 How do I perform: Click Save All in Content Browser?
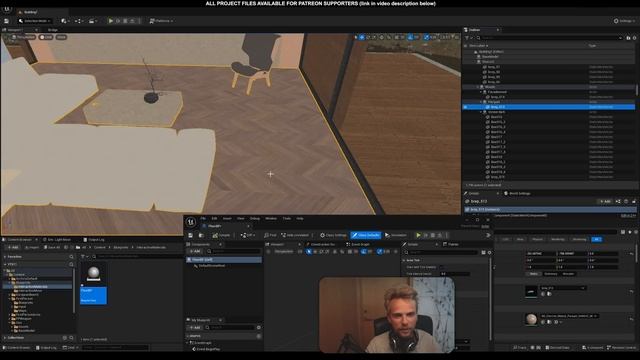(x=52, y=247)
